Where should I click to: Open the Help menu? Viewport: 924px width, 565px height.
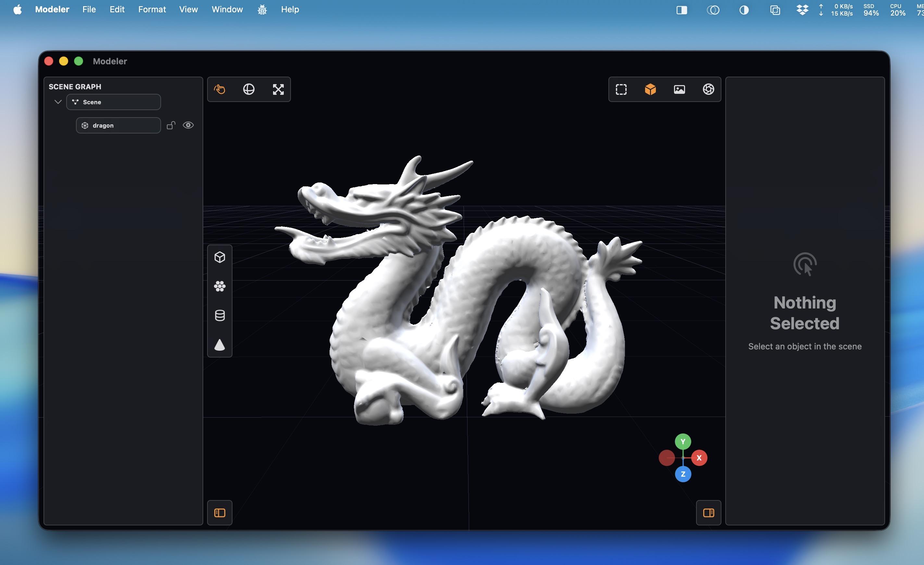(x=290, y=9)
